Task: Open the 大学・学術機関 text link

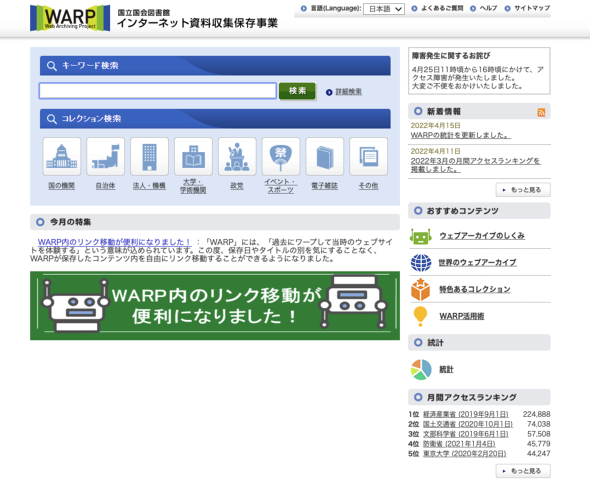Action: click(x=193, y=186)
